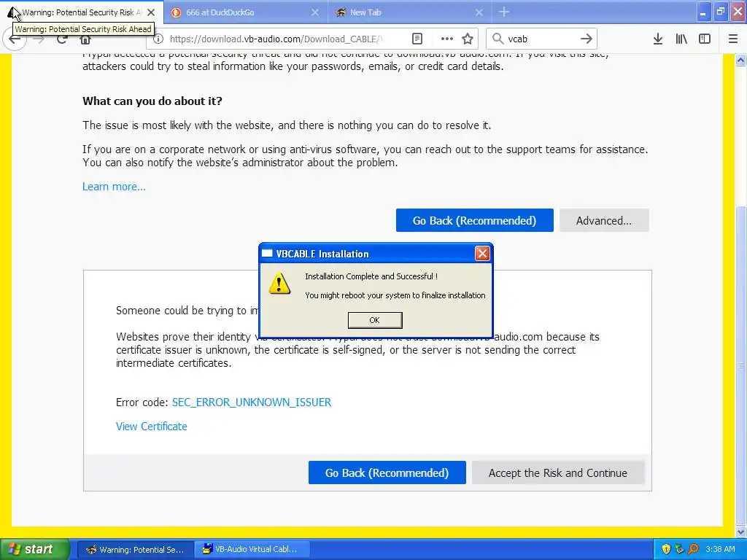
Task: Reload the page with the refresh icon
Action: (x=62, y=39)
